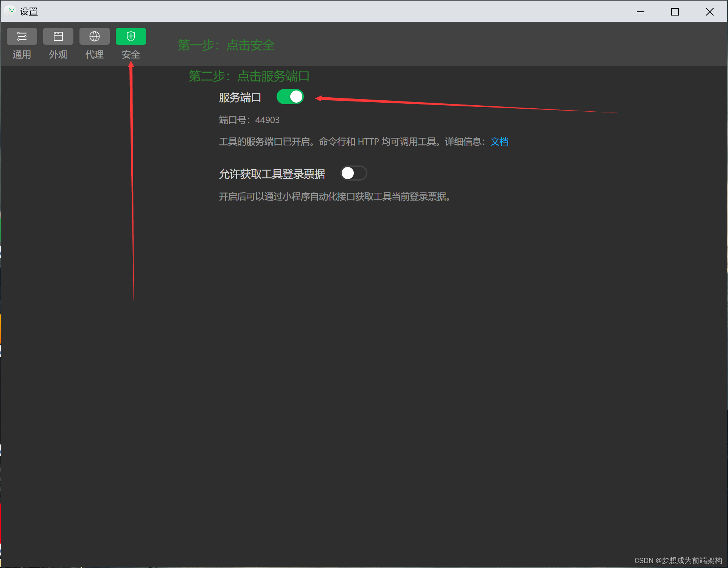Switch to the 代理 tab label

click(95, 55)
